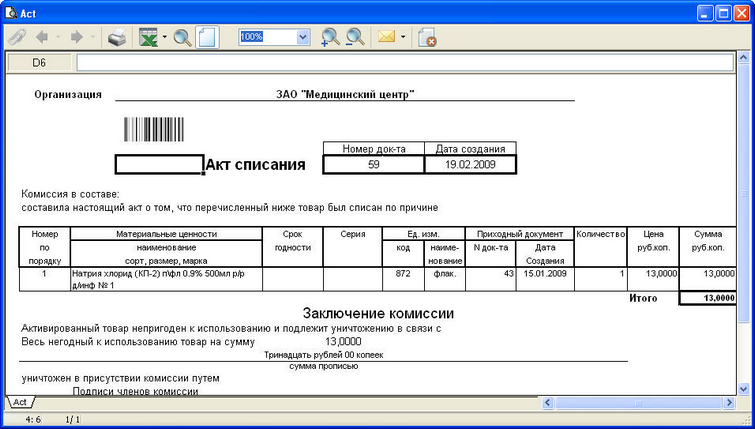Click the horizontal scrollbar right arrow
This screenshot has height=429, width=755.
click(726, 402)
